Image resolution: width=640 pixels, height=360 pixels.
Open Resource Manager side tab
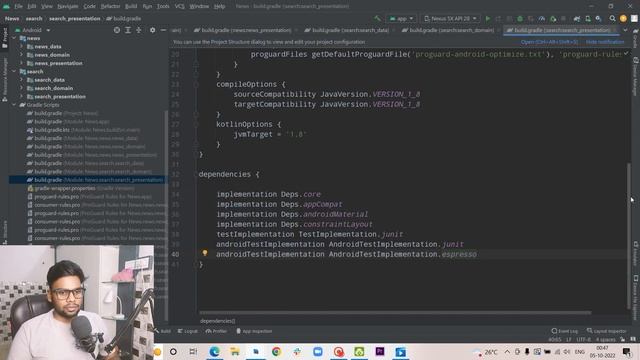click(x=4, y=80)
